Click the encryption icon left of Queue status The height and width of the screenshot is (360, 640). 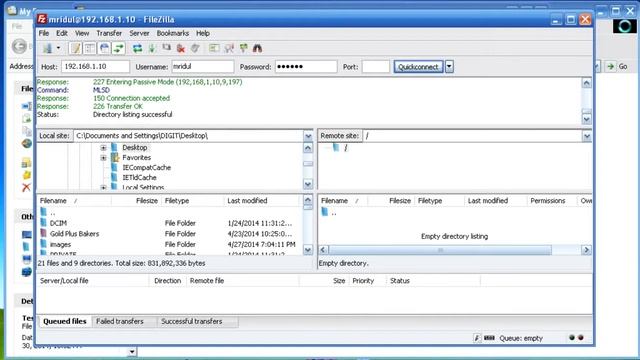pyautogui.click(x=489, y=338)
